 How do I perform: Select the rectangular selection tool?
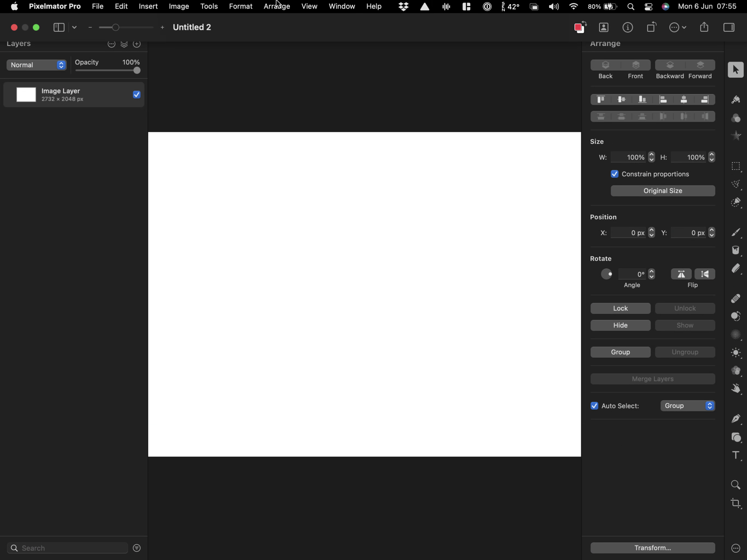click(x=736, y=167)
